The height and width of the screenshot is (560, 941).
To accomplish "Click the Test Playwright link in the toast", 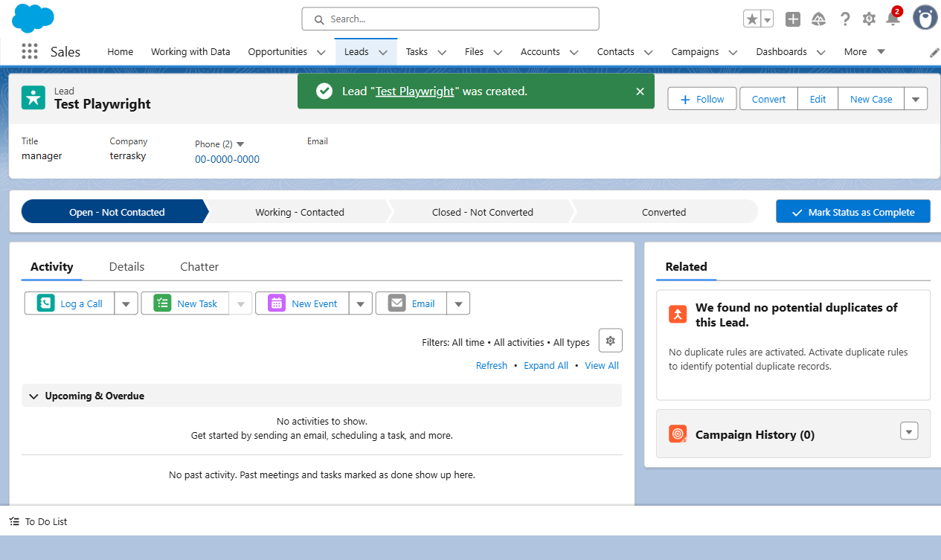I will 414,91.
